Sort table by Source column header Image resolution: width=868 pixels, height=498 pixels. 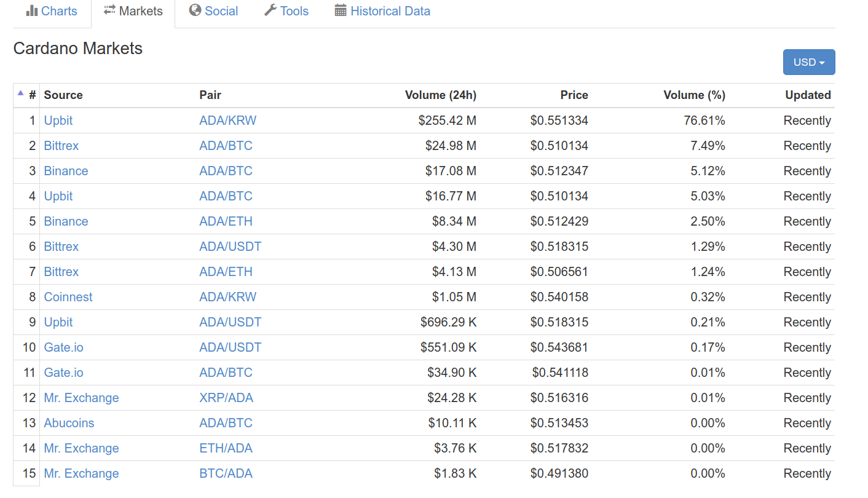pos(63,95)
